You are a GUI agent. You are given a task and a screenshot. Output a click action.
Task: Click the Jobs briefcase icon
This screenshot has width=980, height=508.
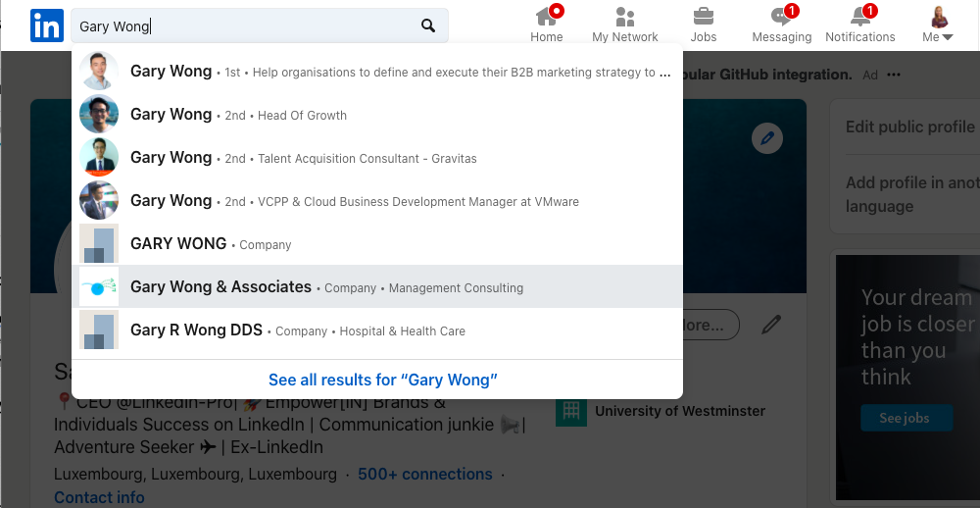(703, 17)
